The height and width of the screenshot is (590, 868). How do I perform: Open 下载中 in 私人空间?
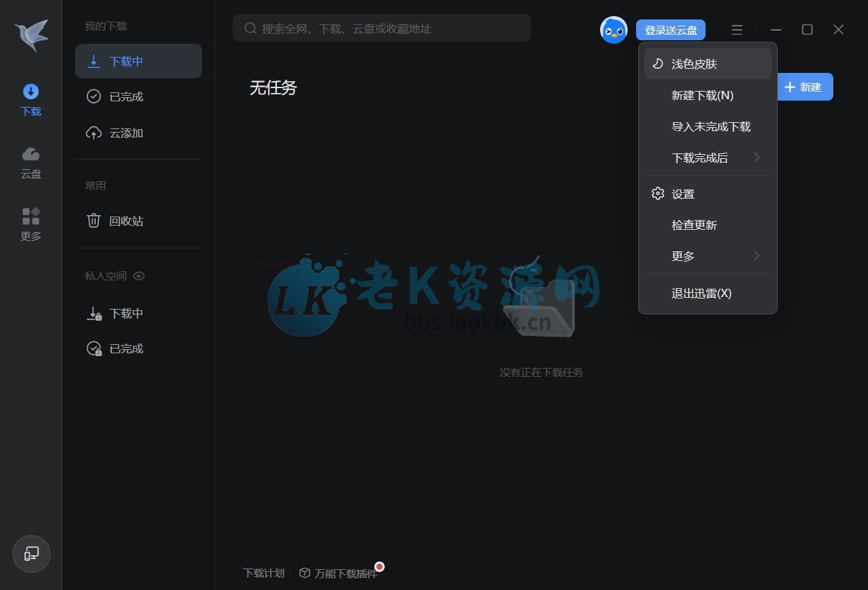[x=138, y=313]
